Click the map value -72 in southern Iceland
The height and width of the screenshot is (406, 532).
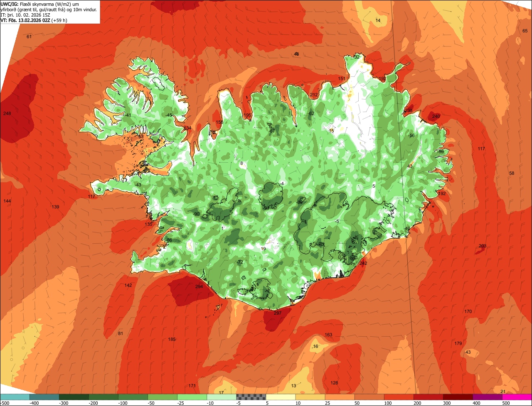240,262
